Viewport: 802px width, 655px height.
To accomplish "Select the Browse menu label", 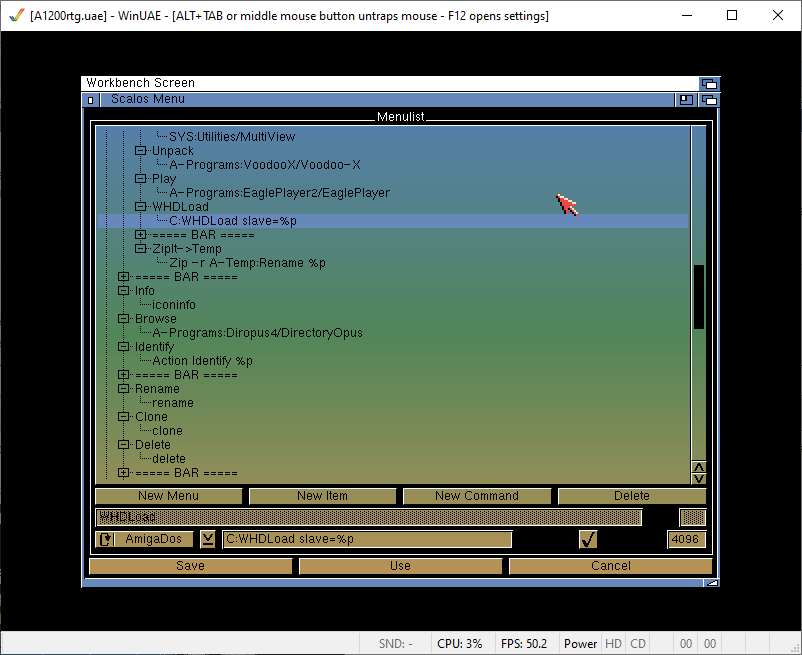I will point(155,319).
